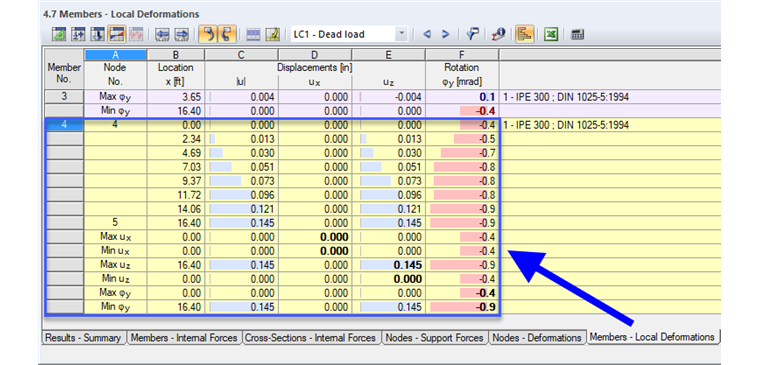This screenshot has height=365, width=760.
Task: Open Cross-Sections - Internal Forces tab
Action: [x=310, y=338]
